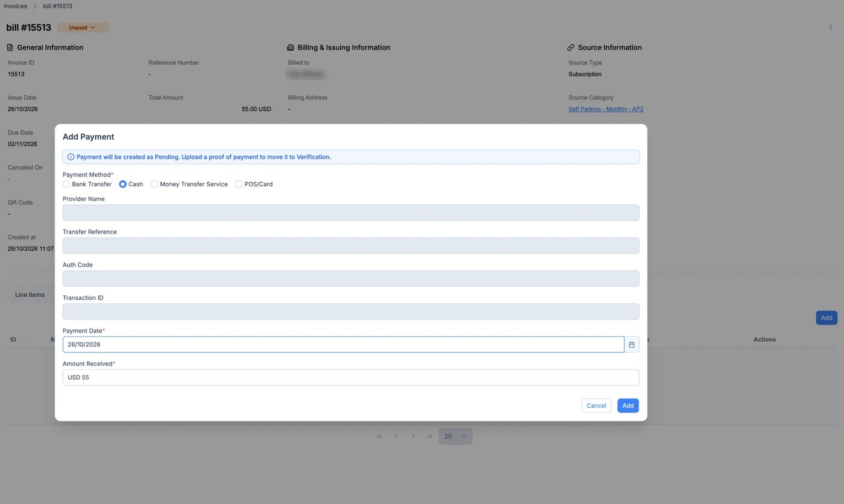The width and height of the screenshot is (844, 504).
Task: Open the page size dropdown showing 20
Action: coord(455,436)
